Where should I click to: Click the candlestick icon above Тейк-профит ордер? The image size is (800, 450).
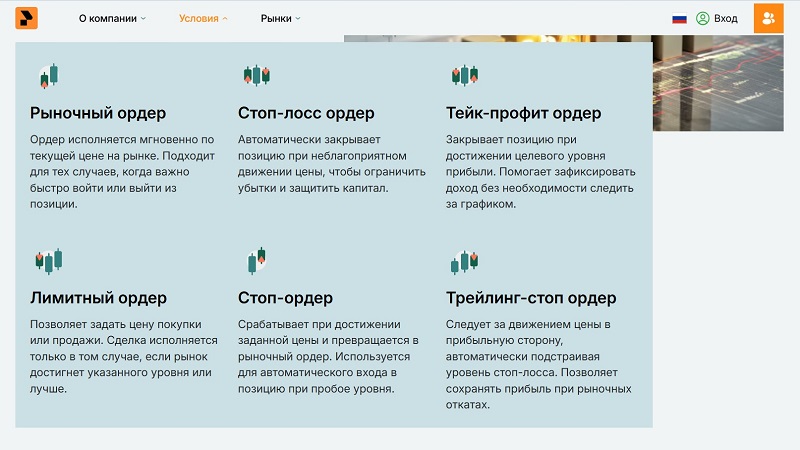coord(463,75)
